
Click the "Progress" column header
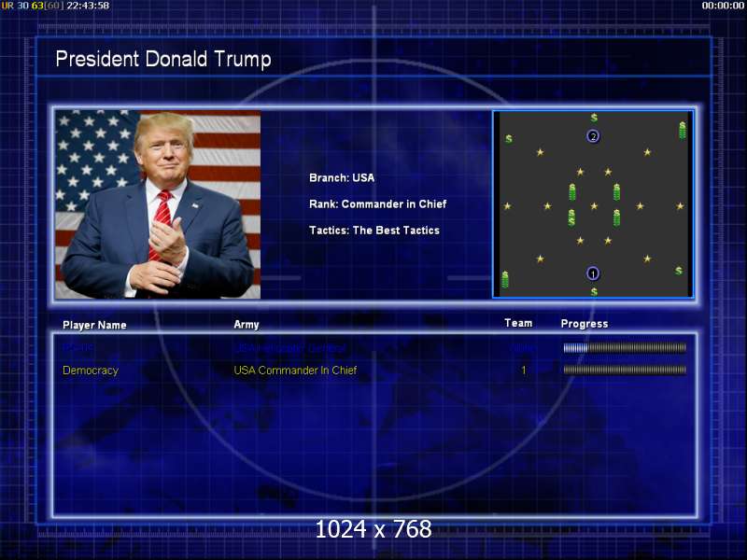[585, 324]
